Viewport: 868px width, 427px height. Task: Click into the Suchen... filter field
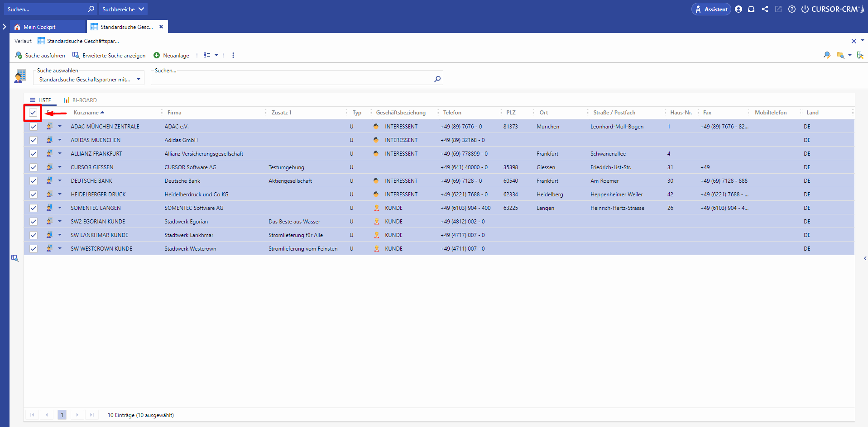point(292,79)
